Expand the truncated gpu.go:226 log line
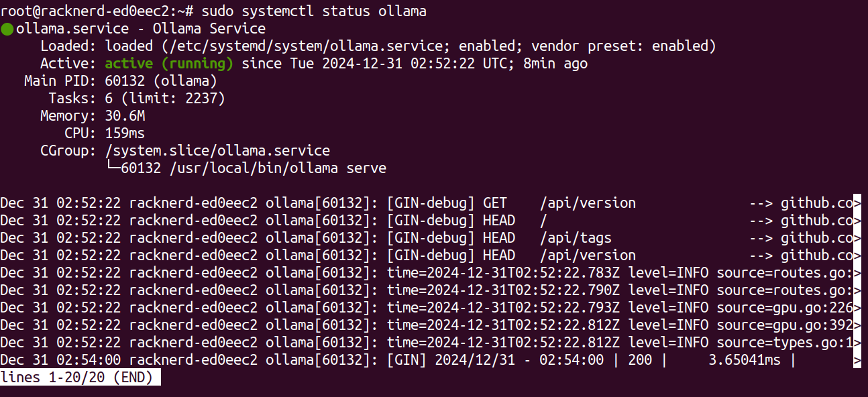This screenshot has height=397, width=868. pyautogui.click(x=857, y=307)
